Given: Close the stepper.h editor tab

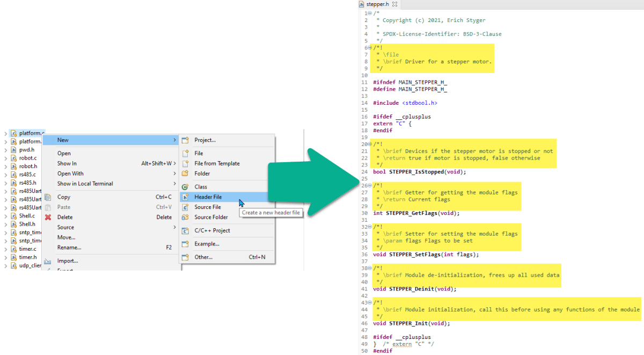Looking at the screenshot, I should [x=396, y=4].
